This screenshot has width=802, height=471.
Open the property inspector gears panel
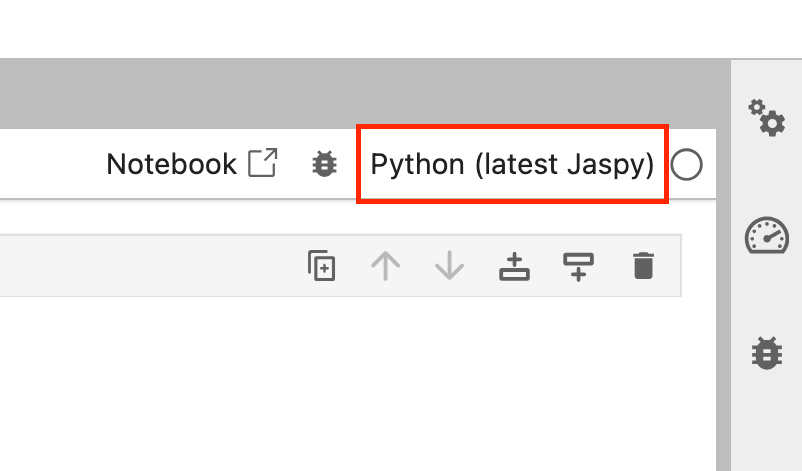tap(767, 117)
